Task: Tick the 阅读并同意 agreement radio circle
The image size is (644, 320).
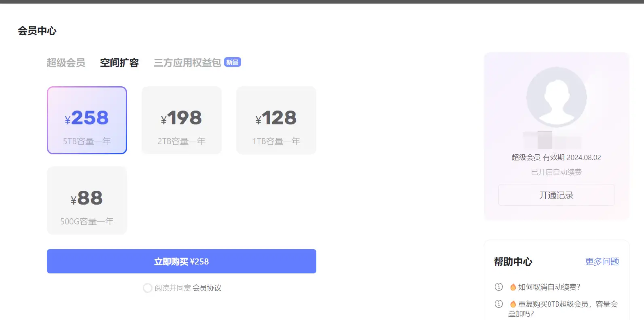Action: pyautogui.click(x=148, y=288)
